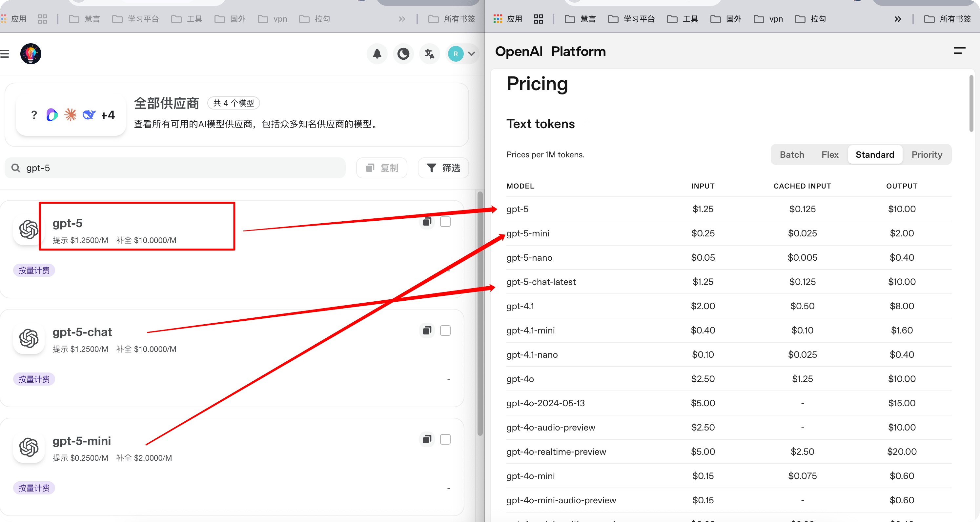Click the grid icon in the right window bookmarks bar

538,19
